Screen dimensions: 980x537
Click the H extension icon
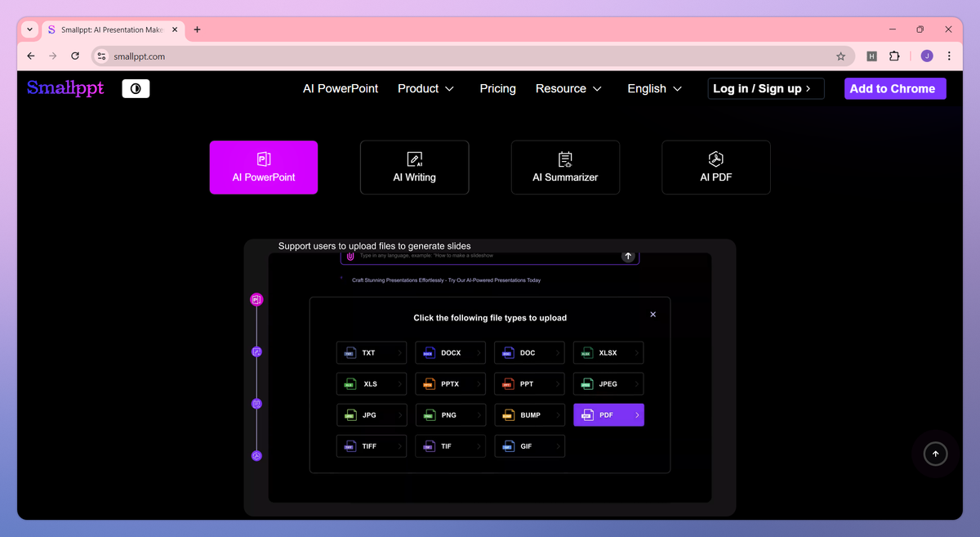point(871,56)
